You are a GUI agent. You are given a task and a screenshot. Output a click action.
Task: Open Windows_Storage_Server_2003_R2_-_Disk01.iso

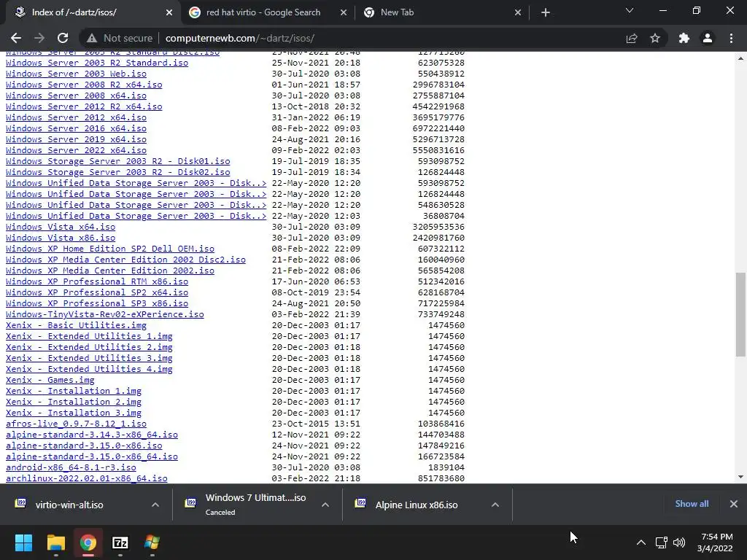117,161
